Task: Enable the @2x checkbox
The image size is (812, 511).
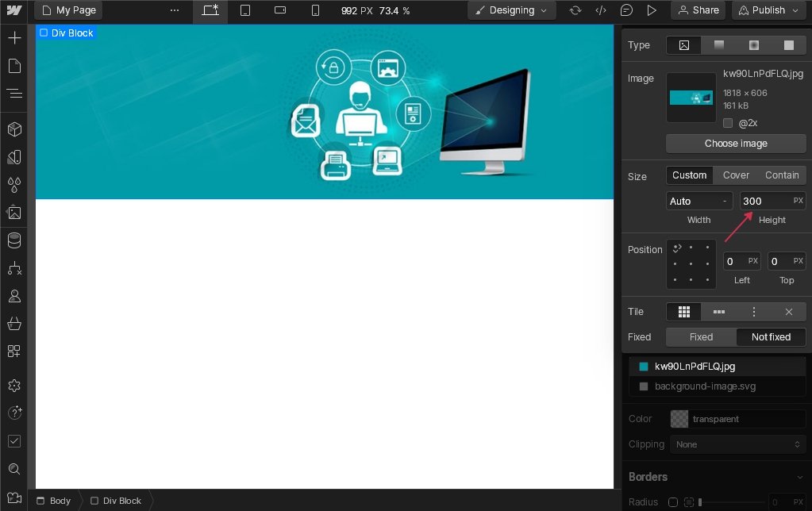Action: [728, 123]
